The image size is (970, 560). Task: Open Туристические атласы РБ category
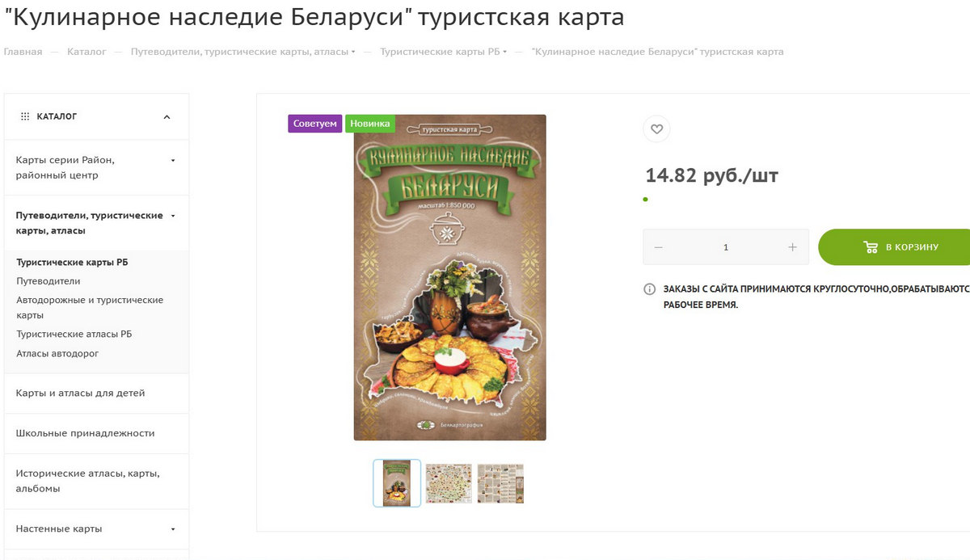[x=74, y=334]
